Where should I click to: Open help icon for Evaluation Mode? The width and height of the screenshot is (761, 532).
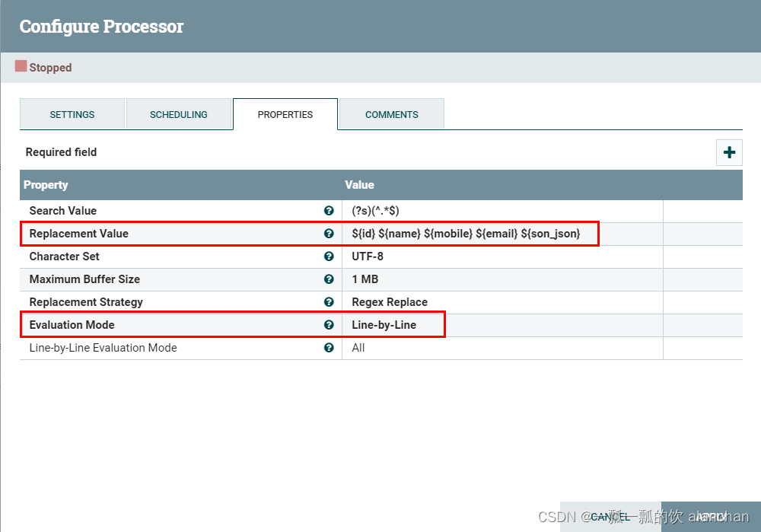pos(329,325)
